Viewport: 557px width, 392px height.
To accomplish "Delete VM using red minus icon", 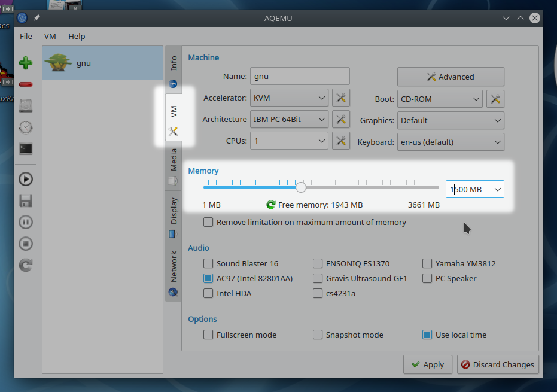I will click(26, 84).
